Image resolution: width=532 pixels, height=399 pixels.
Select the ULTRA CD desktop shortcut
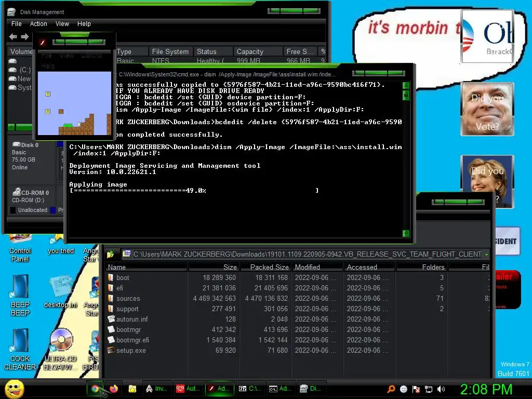pos(60,350)
